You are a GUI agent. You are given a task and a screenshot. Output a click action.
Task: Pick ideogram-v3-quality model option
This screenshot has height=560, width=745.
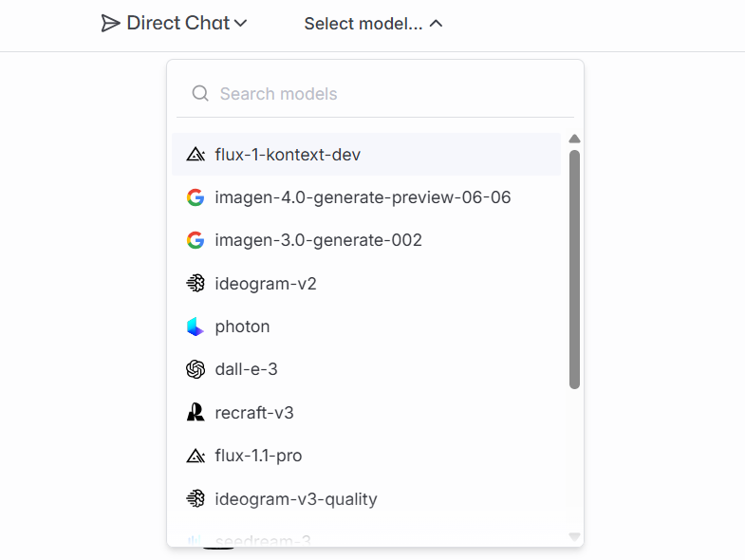pyautogui.click(x=295, y=498)
